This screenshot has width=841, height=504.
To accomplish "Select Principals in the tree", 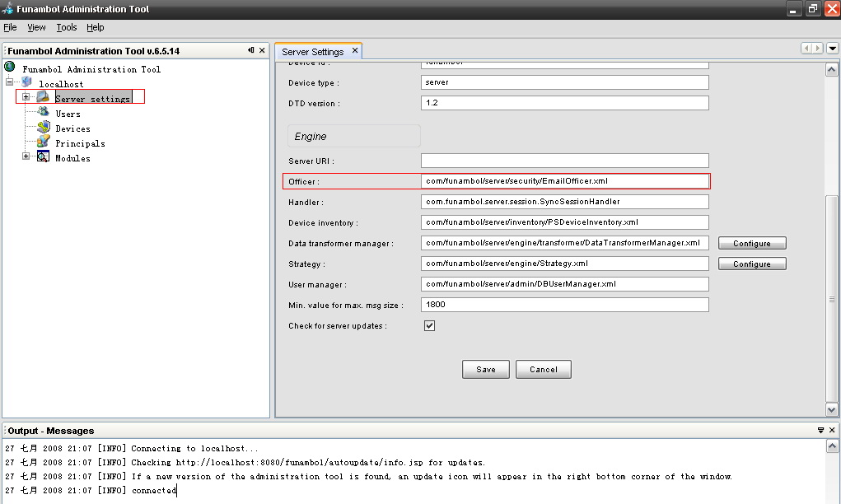I will point(81,143).
